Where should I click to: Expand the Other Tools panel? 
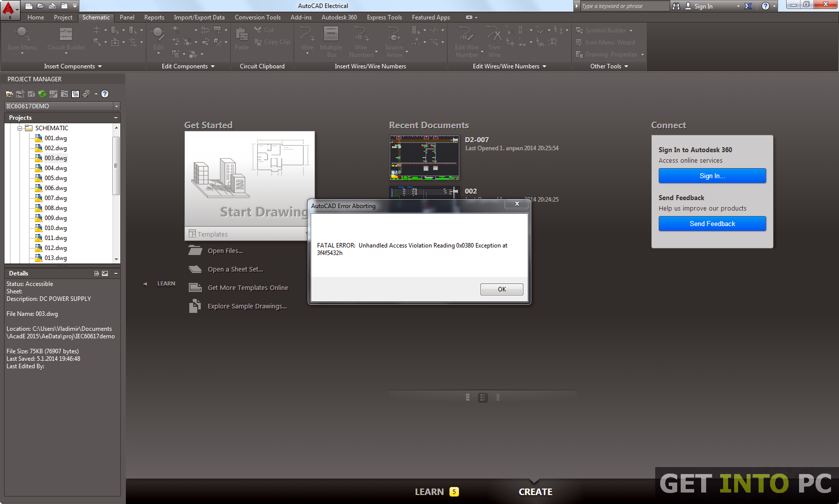point(609,66)
